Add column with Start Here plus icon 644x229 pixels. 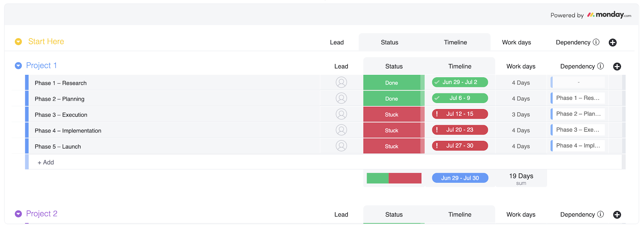point(613,43)
